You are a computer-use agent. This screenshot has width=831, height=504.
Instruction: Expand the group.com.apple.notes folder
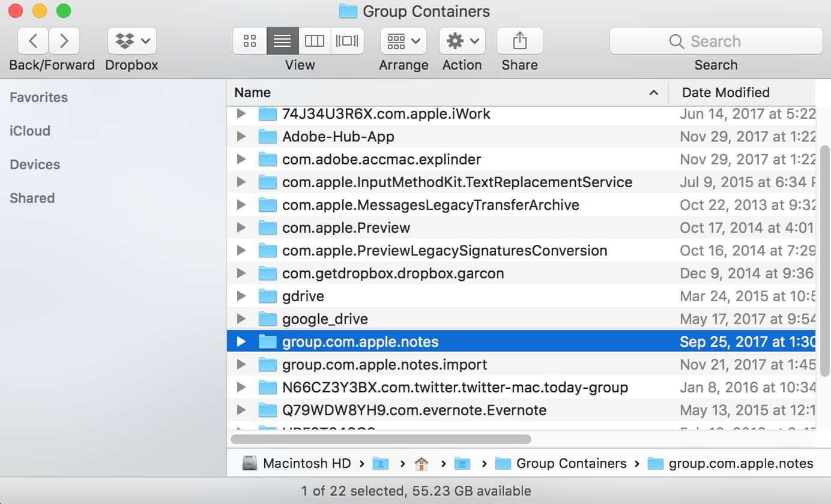coord(241,342)
